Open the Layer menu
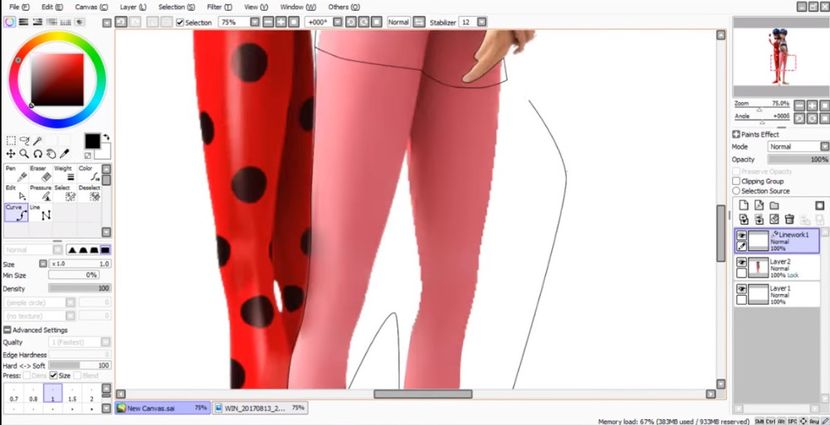This screenshot has width=830, height=425. (133, 7)
